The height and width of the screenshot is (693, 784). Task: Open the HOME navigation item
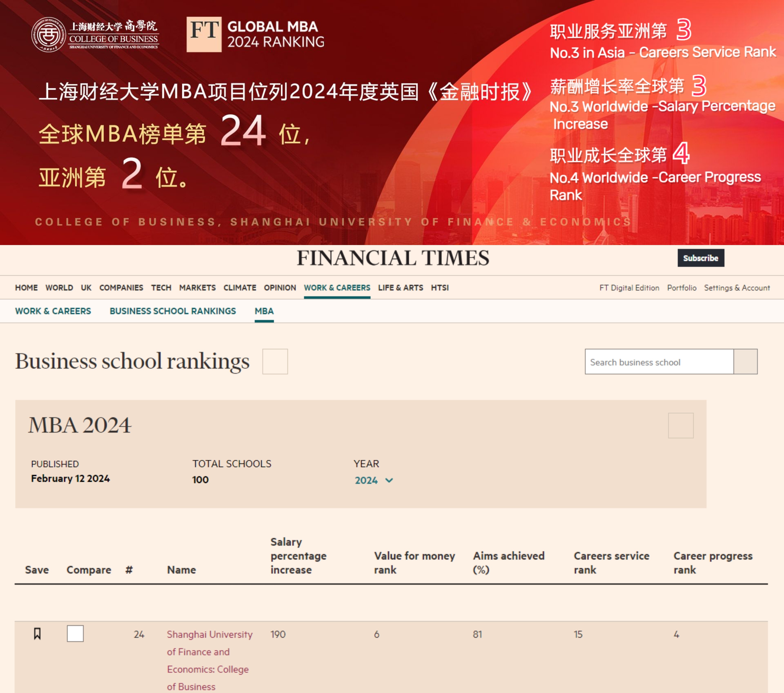(26, 288)
